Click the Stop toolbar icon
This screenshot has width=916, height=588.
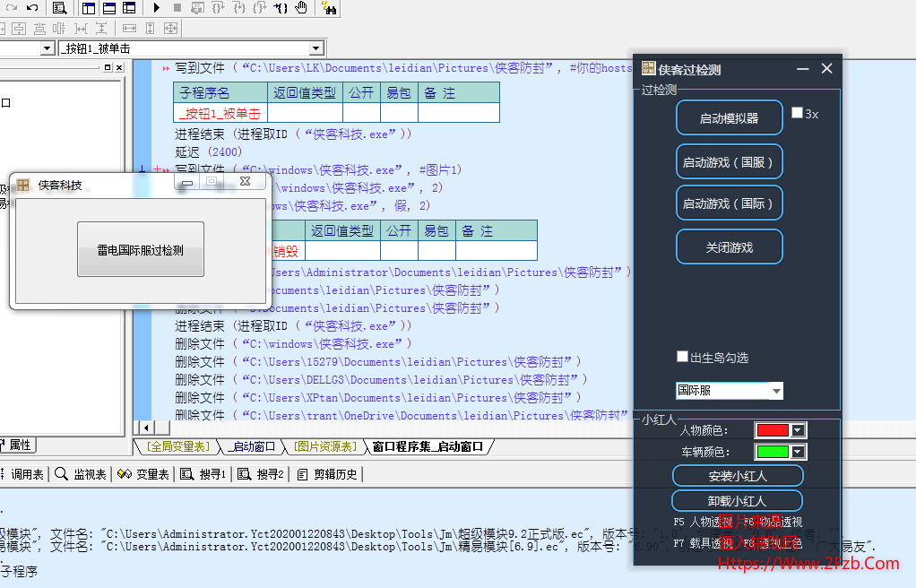[177, 8]
